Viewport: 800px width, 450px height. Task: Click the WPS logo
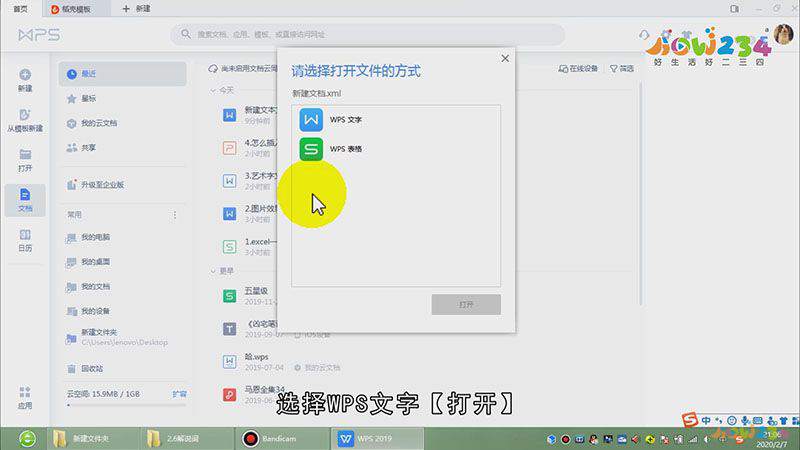click(x=39, y=35)
